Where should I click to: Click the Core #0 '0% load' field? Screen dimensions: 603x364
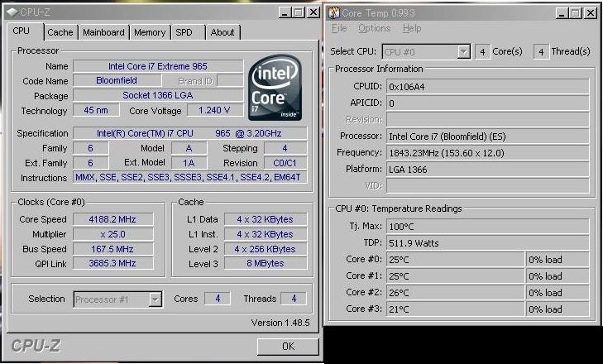[x=558, y=259]
